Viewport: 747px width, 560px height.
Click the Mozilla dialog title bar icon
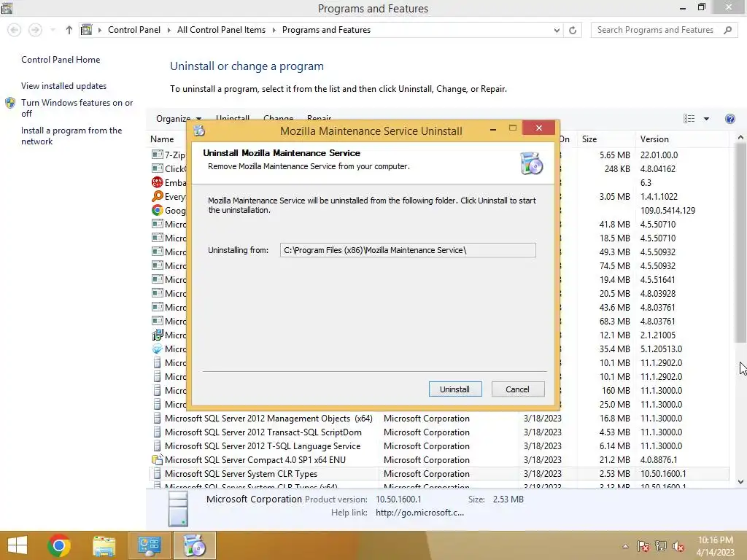coord(199,131)
